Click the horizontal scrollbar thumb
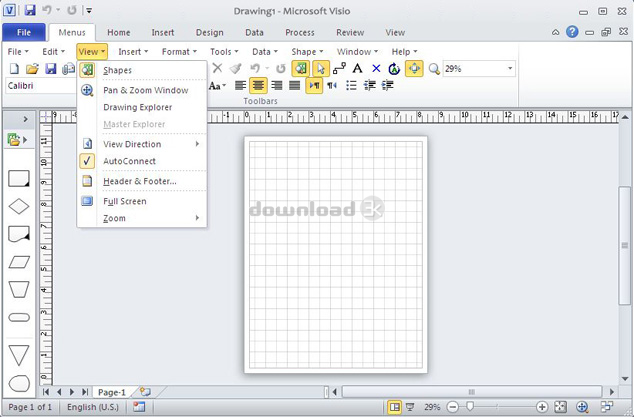This screenshot has width=634, height=417. click(x=472, y=392)
